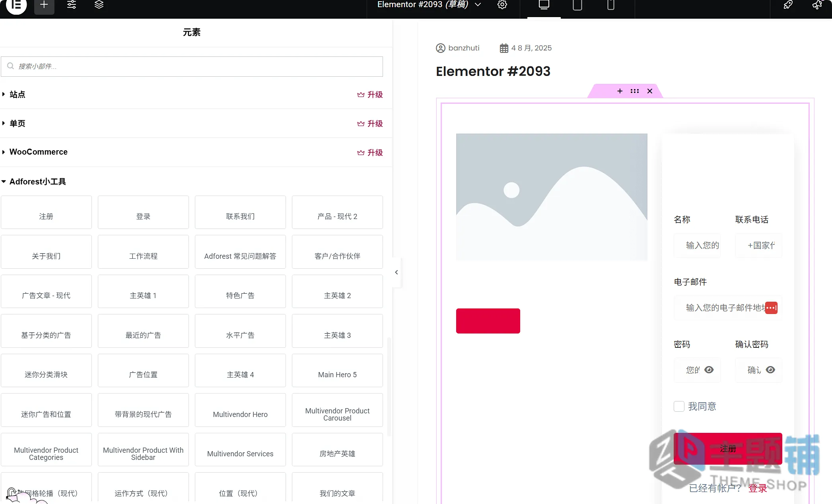
Task: Select 带背景的现代广告 widget
Action: click(143, 410)
